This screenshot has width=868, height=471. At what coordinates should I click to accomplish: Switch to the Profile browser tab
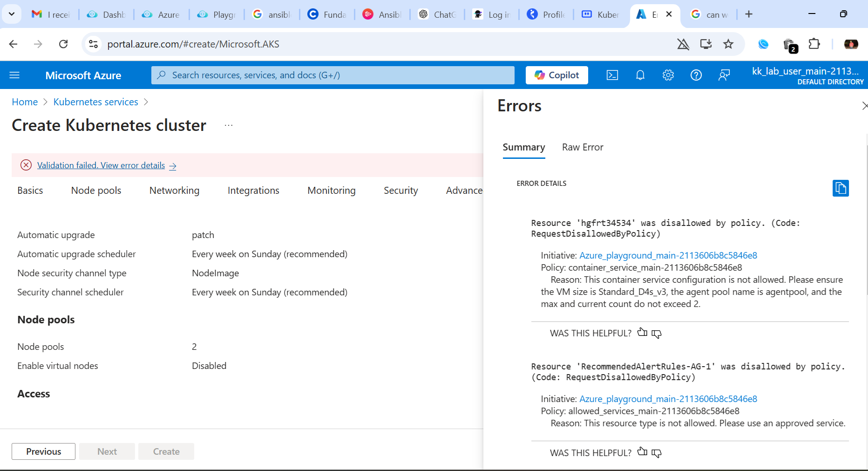(547, 14)
